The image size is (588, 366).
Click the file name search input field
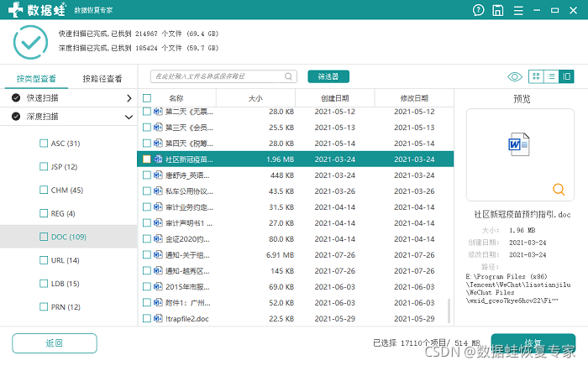(x=223, y=76)
